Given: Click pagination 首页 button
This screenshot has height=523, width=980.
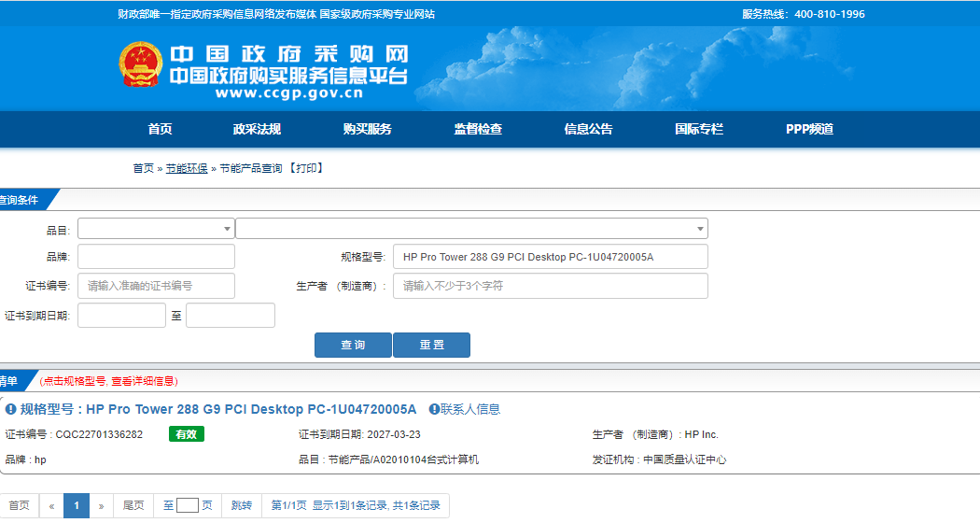Looking at the screenshot, I should [x=20, y=505].
